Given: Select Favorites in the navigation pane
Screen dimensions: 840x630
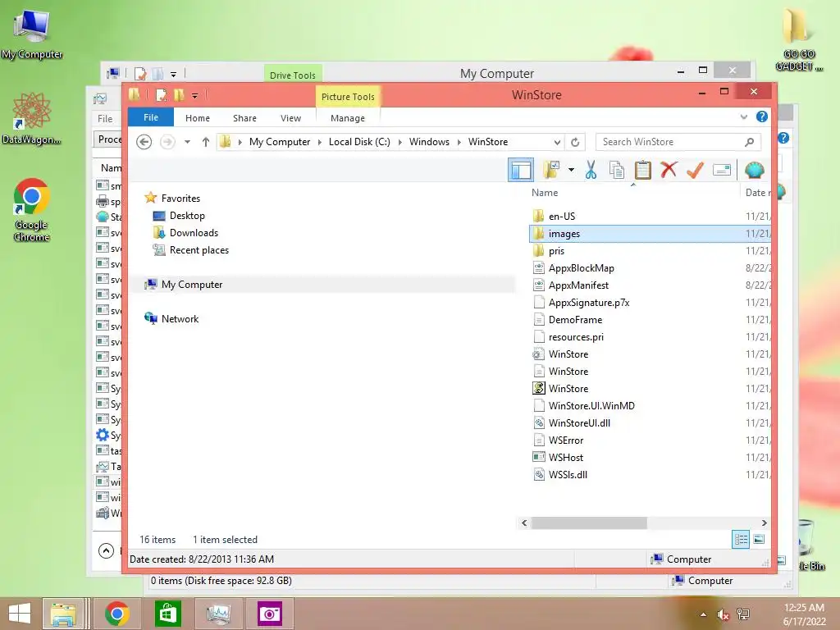Looking at the screenshot, I should (x=180, y=199).
